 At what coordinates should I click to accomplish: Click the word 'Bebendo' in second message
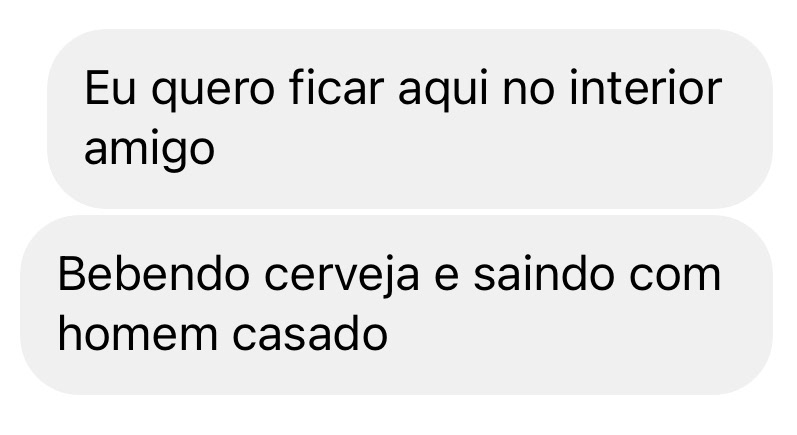[154, 274]
